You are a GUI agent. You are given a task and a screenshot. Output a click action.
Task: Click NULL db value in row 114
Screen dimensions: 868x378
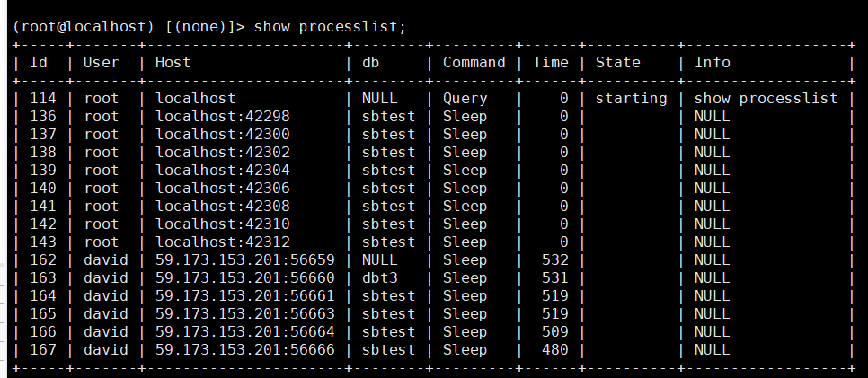[380, 99]
